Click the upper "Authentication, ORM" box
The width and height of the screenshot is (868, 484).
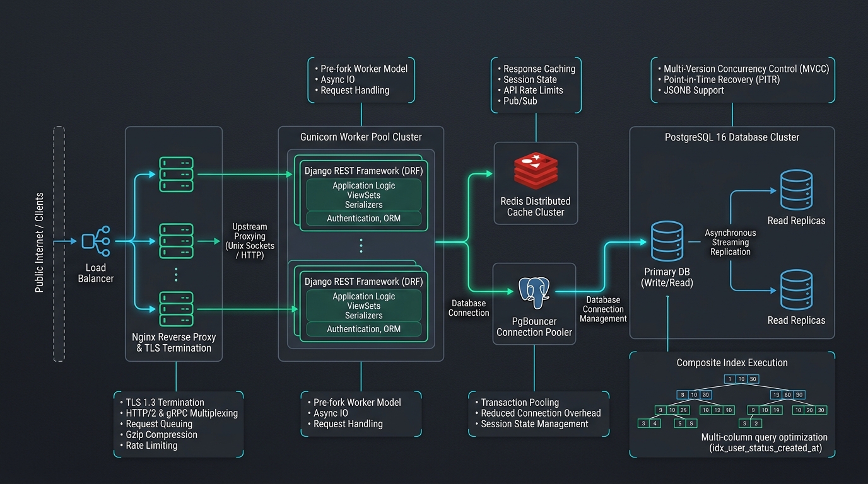pos(364,219)
